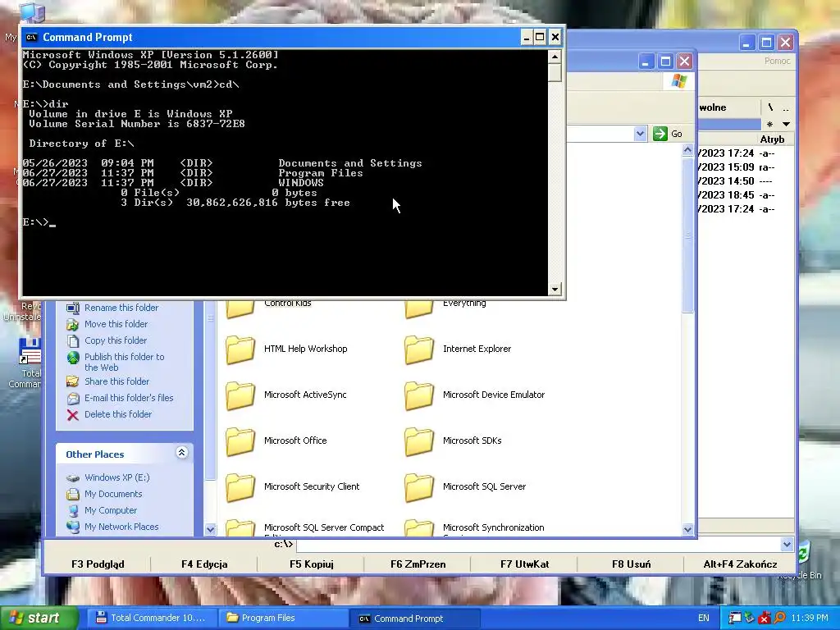Click the Command Prompt scrollbar down arrow
The width and height of the screenshot is (840, 630).
pyautogui.click(x=555, y=289)
